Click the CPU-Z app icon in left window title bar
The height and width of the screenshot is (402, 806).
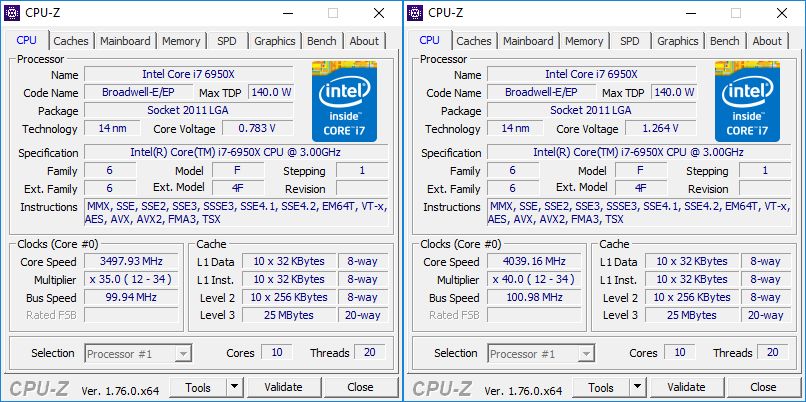pos(12,13)
